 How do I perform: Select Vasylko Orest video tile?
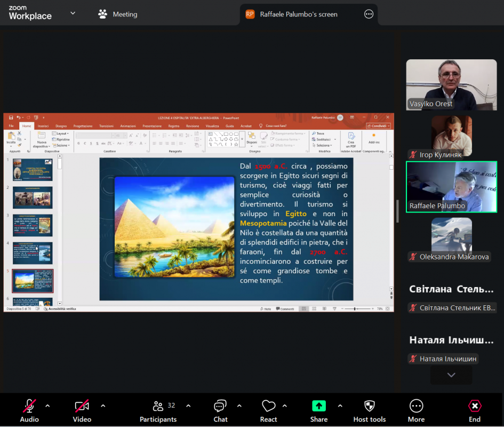[x=451, y=84]
